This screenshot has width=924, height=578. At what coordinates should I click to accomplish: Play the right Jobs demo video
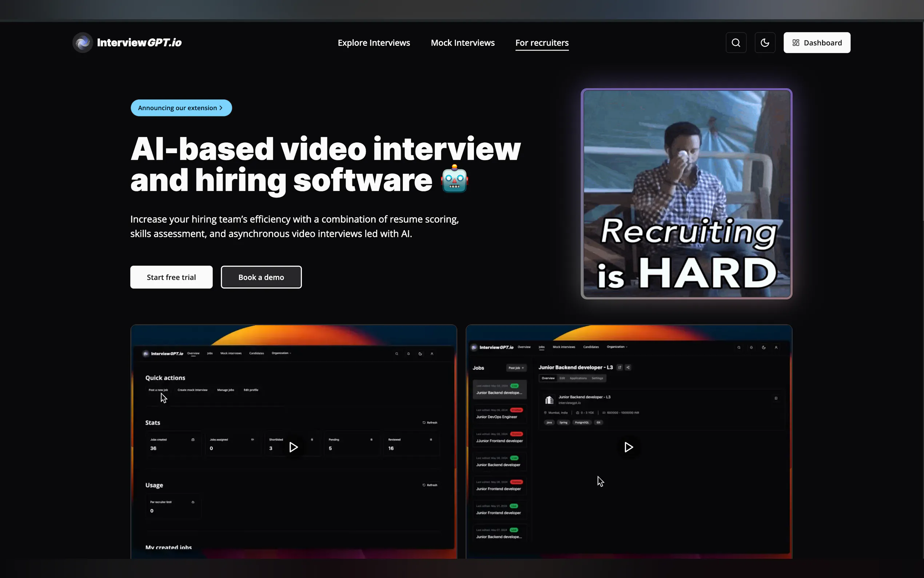point(628,447)
